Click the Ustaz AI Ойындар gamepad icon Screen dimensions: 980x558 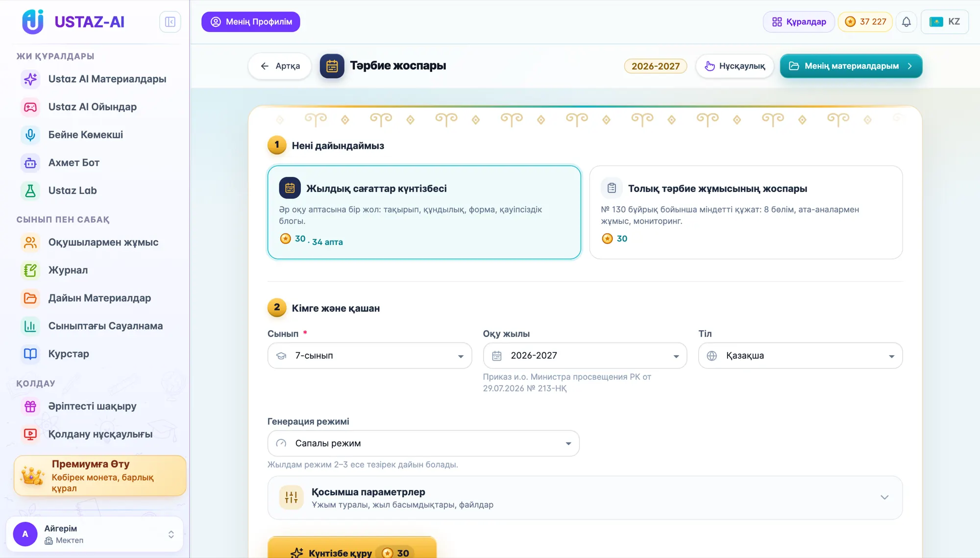click(30, 107)
